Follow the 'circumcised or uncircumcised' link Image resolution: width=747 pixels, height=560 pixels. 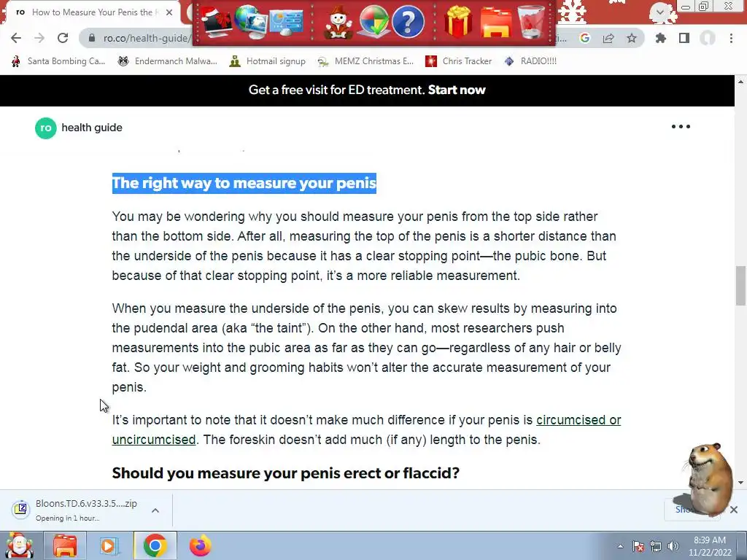pyautogui.click(x=366, y=429)
